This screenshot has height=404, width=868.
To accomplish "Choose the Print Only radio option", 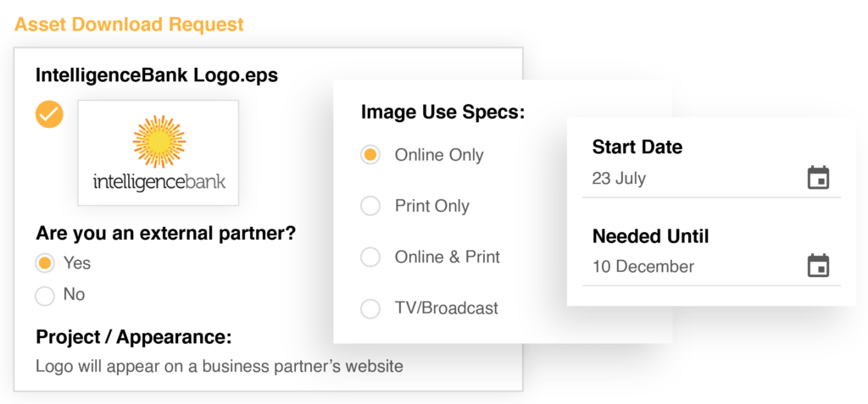I will click(x=370, y=207).
